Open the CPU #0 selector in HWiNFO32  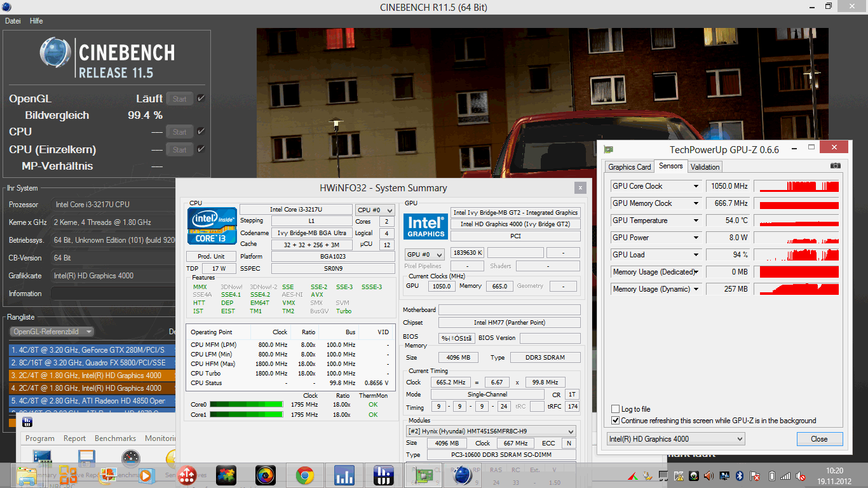coord(375,210)
